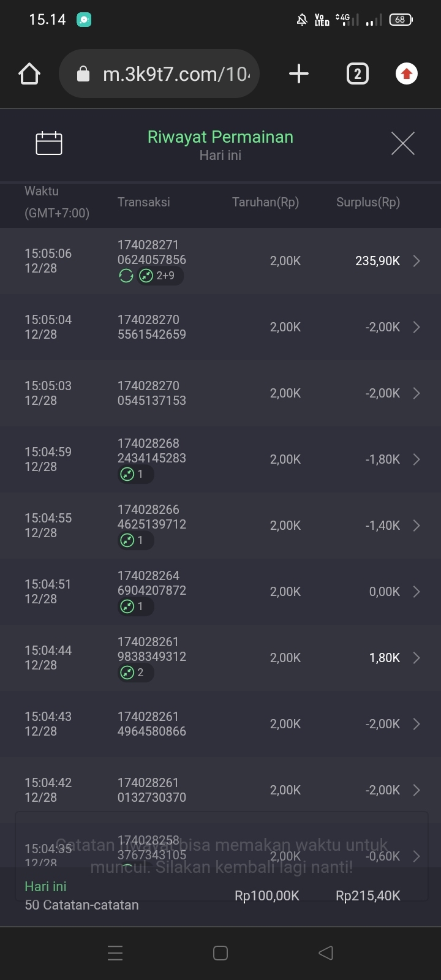Tap the 235,90K surplus amount
The image size is (441, 980).
377,261
